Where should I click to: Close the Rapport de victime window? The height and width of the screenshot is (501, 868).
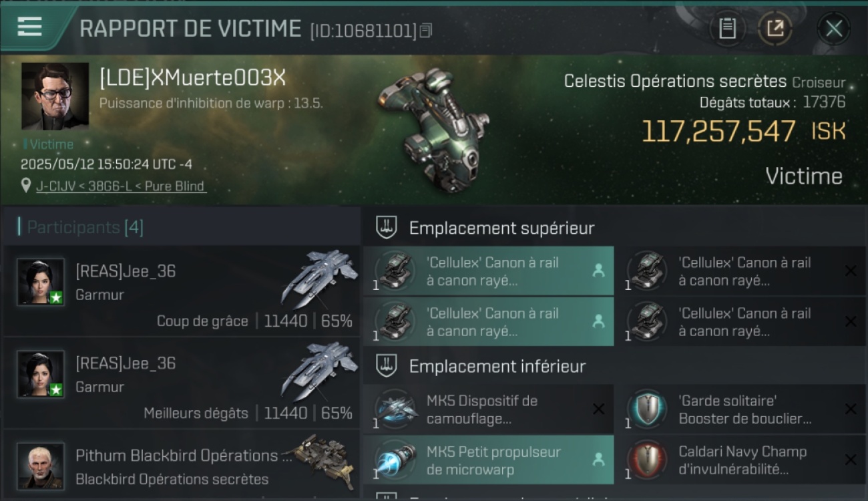pyautogui.click(x=833, y=28)
